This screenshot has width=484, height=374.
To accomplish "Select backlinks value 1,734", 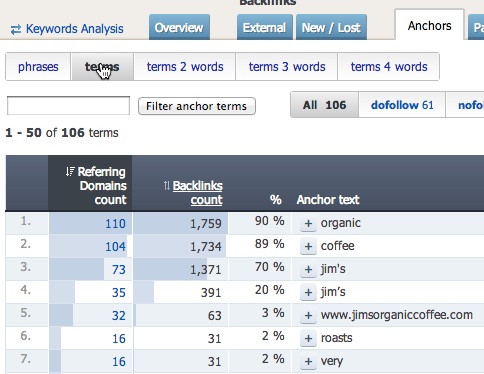I will point(206,246).
